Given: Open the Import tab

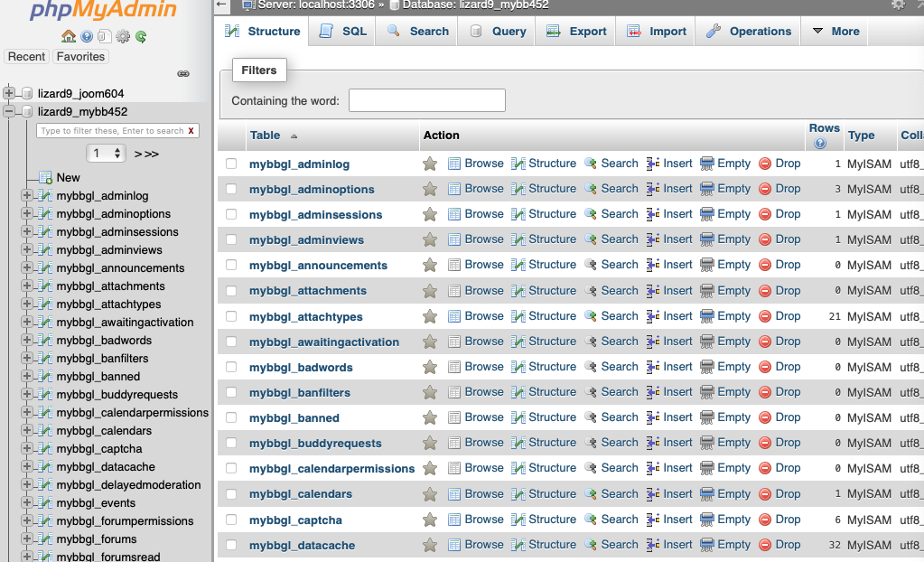Looking at the screenshot, I should tap(657, 32).
